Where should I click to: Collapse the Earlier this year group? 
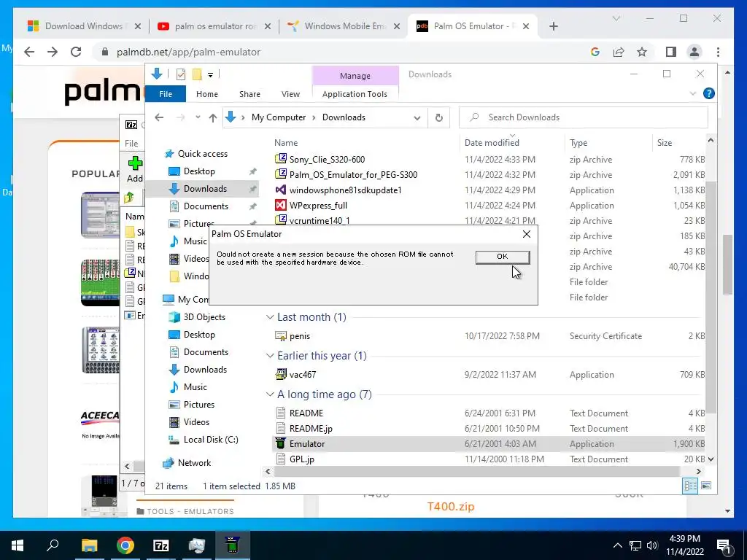(270, 356)
